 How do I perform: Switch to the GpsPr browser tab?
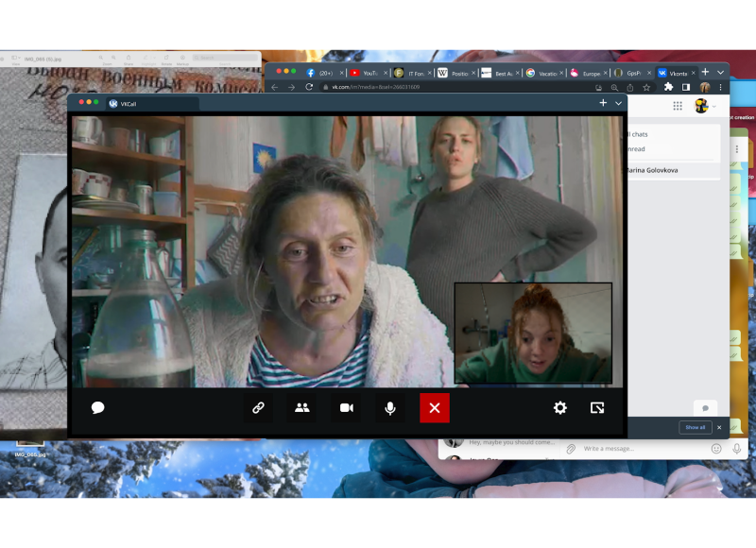tap(631, 74)
